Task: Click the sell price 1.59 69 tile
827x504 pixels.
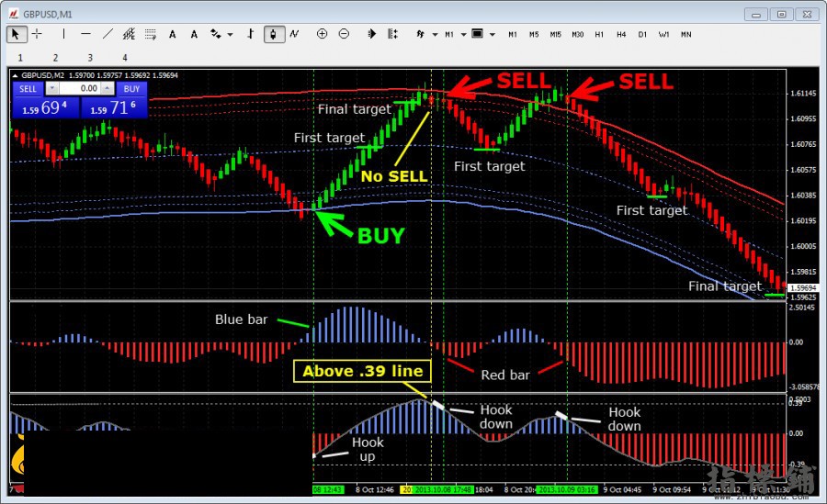Action: [x=45, y=107]
